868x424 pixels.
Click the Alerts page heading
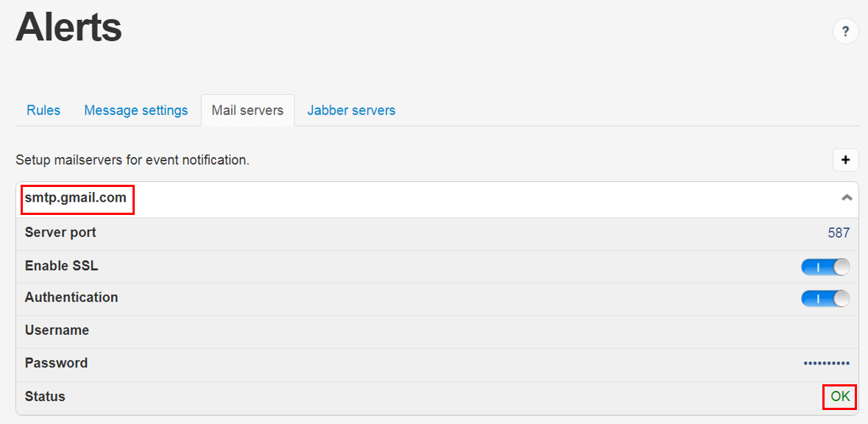pyautogui.click(x=68, y=27)
